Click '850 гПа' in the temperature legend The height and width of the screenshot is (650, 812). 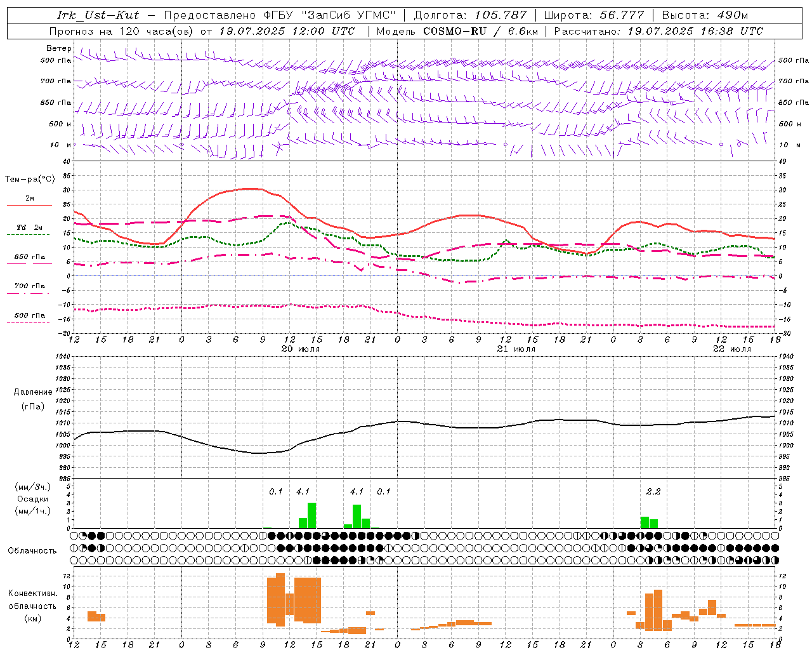(30, 256)
